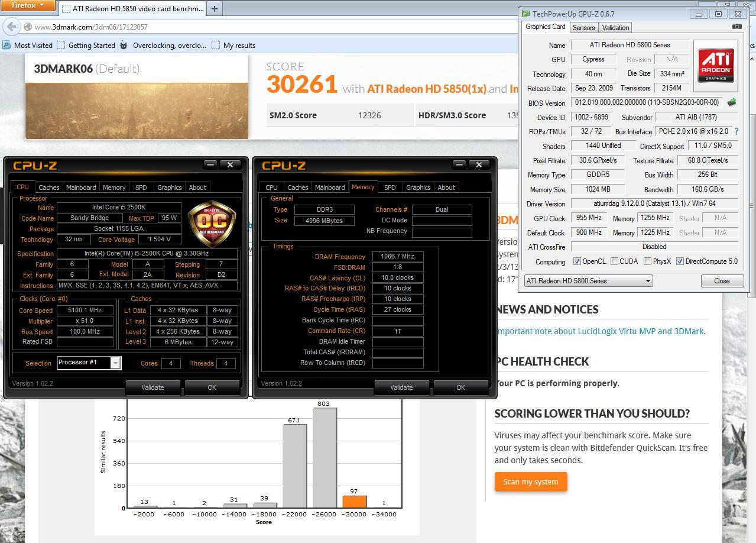Click the BIOS save chip icon

[732, 102]
